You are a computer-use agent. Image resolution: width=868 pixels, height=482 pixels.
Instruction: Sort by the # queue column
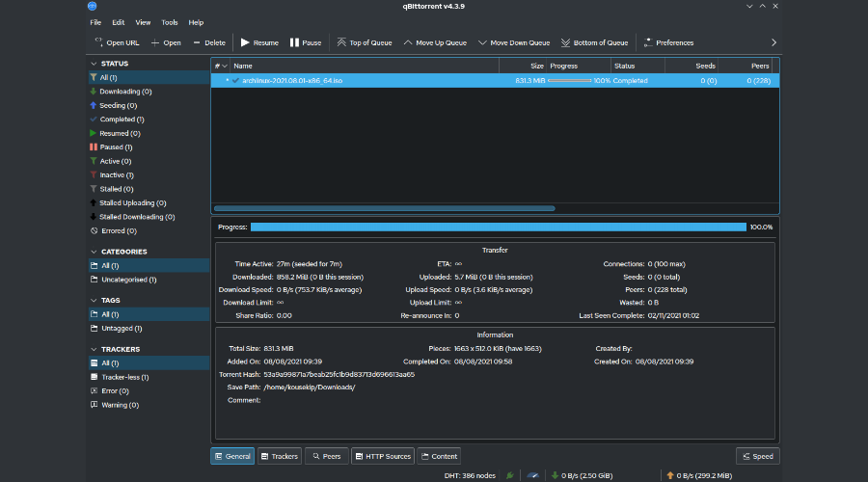(221, 66)
